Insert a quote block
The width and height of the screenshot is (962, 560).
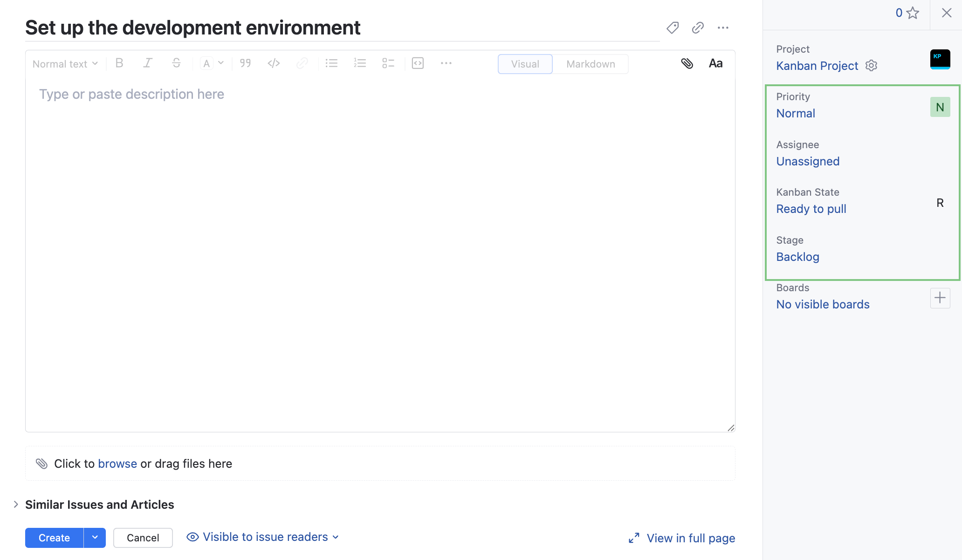[x=245, y=63]
